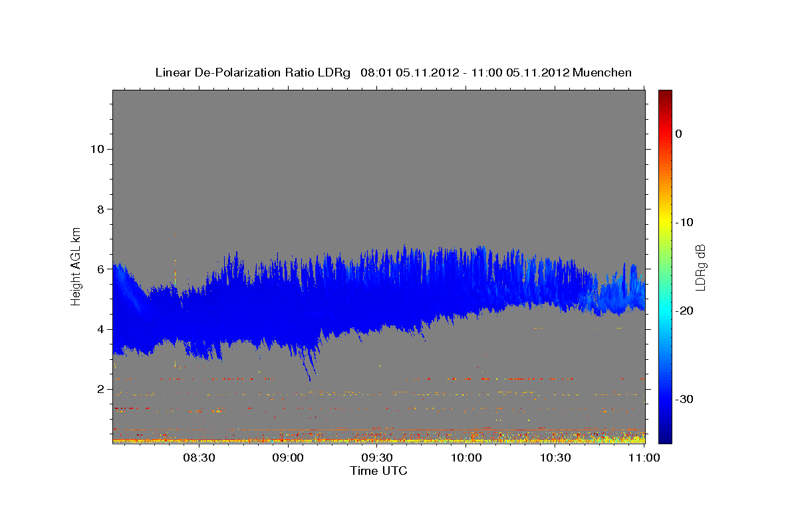Click the height tick label 8

click(x=100, y=209)
